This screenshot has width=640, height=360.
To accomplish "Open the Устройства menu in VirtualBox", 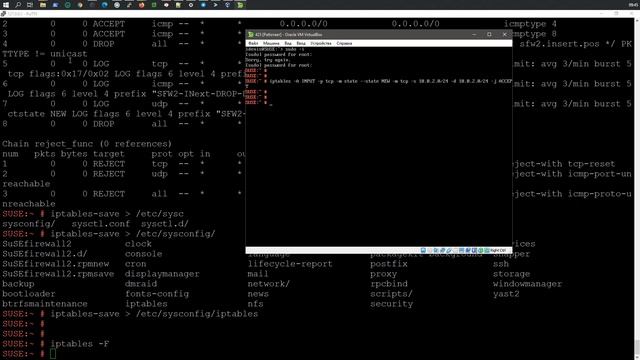I will pyautogui.click(x=321, y=43).
